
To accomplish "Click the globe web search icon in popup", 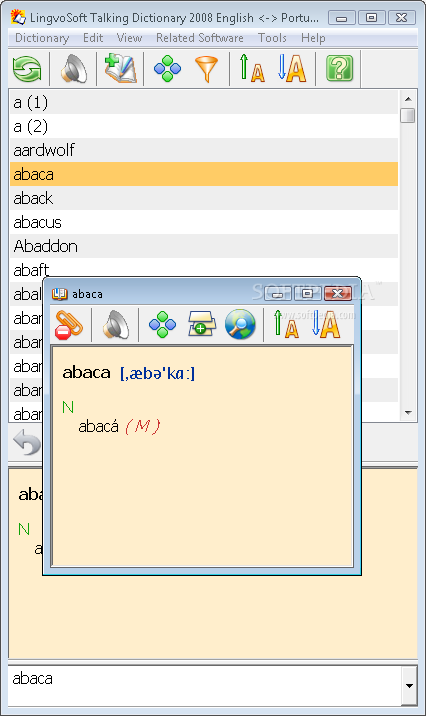I will coord(240,325).
